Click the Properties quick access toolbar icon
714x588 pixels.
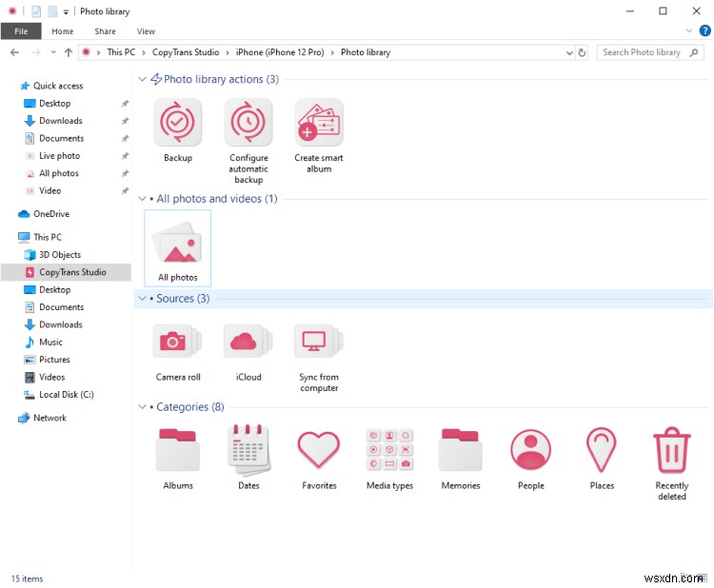pos(36,11)
